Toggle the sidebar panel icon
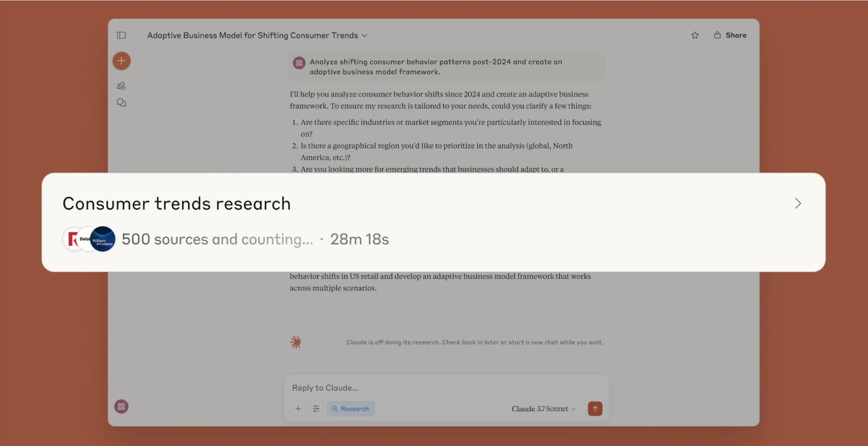Screen dimensions: 868x446 tap(121, 35)
